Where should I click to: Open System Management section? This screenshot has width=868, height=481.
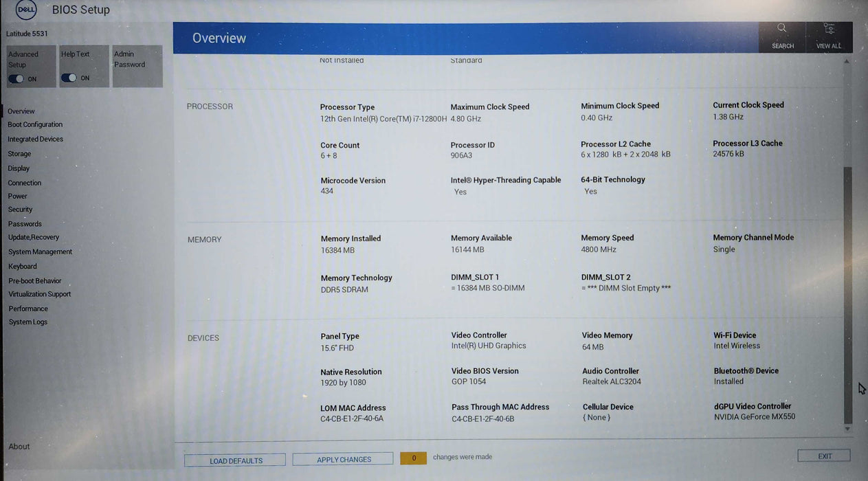click(x=41, y=251)
